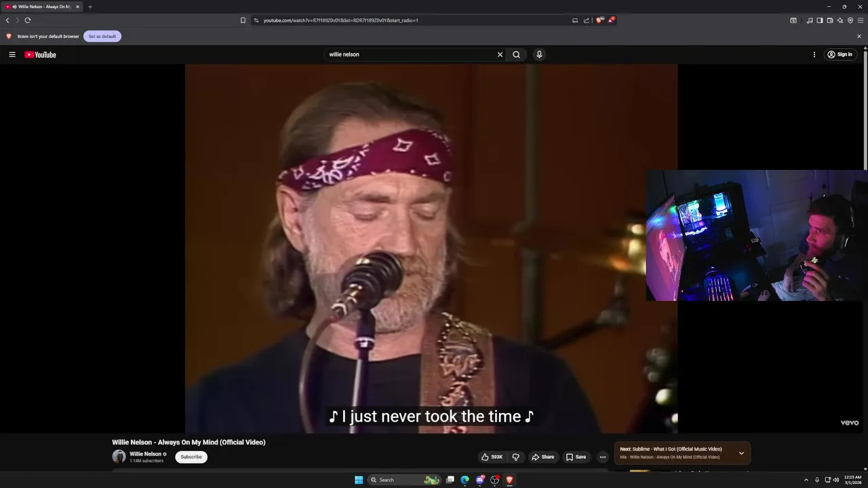Image resolution: width=868 pixels, height=488 pixels.
Task: Select the Willie Nelson browser tab
Action: 42,7
